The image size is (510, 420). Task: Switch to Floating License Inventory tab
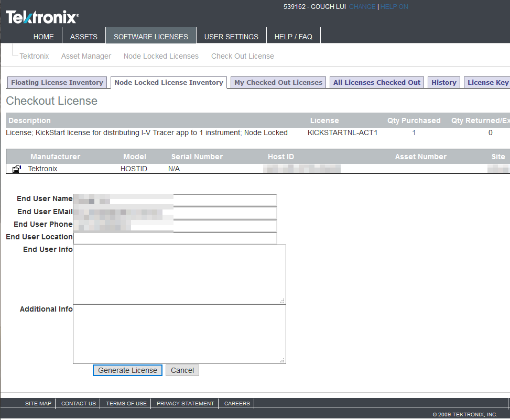(x=57, y=82)
